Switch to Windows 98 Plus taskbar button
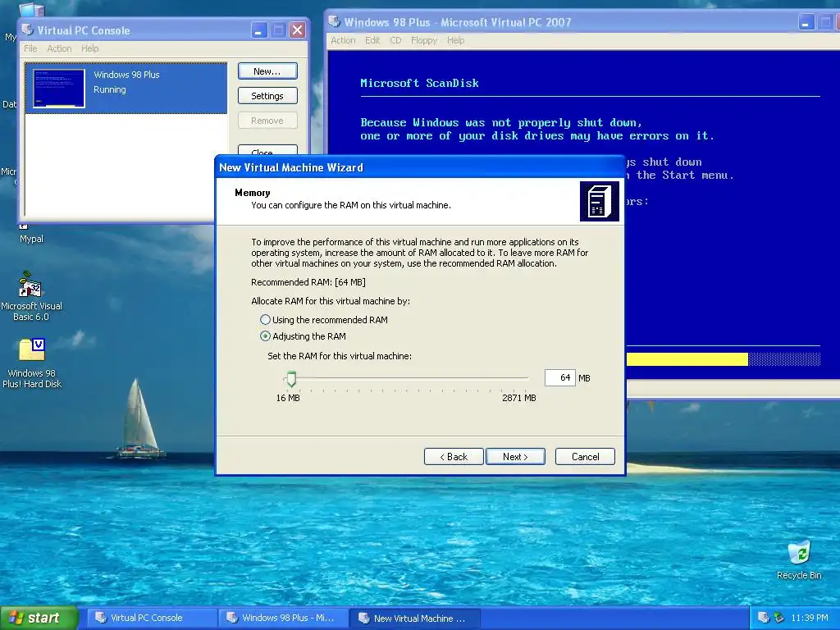The height and width of the screenshot is (630, 840). click(283, 618)
